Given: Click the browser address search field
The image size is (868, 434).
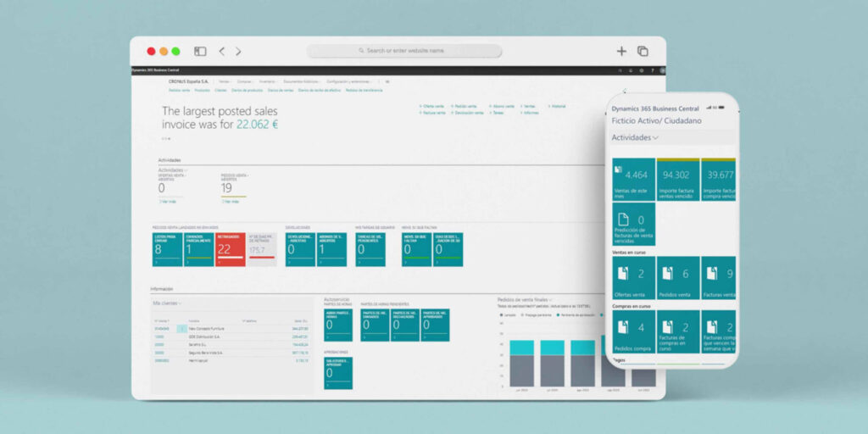Looking at the screenshot, I should [404, 51].
